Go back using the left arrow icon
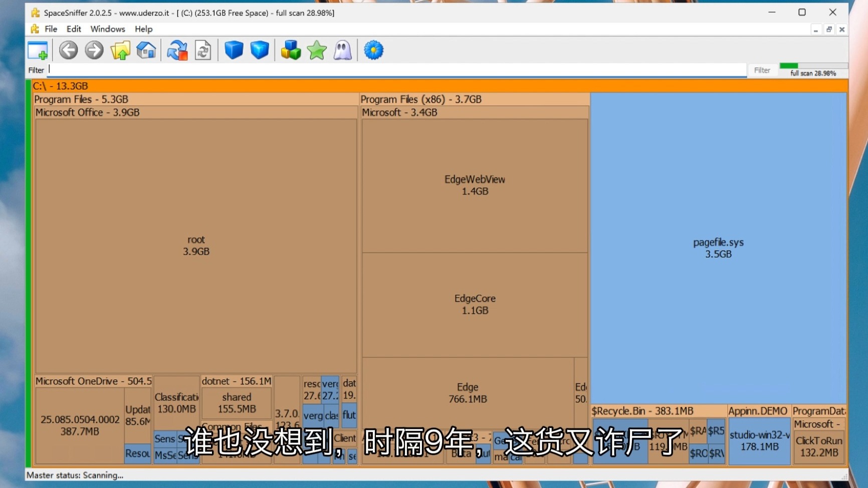 pyautogui.click(x=69, y=51)
